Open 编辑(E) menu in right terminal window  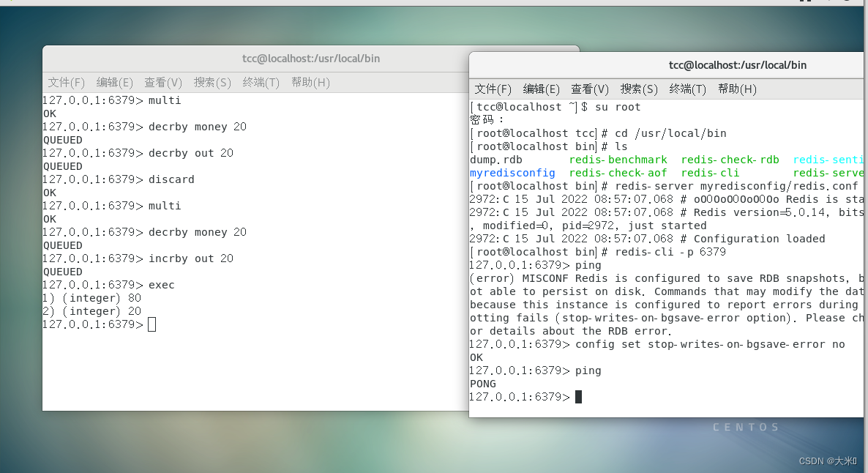point(542,89)
